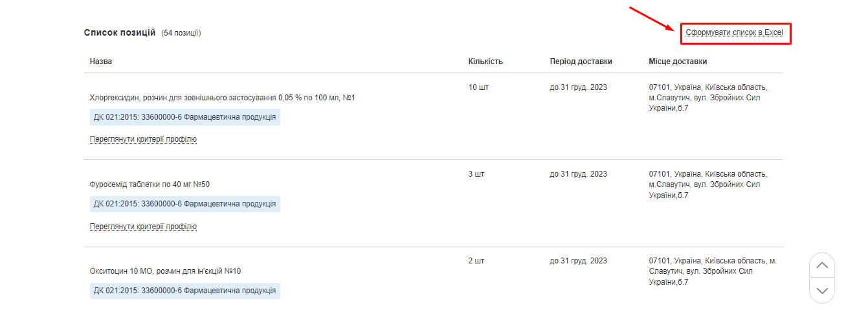Viewport: 868px width, 310px height.
Task: Click the 'Список позицій' heading
Action: click(x=120, y=32)
